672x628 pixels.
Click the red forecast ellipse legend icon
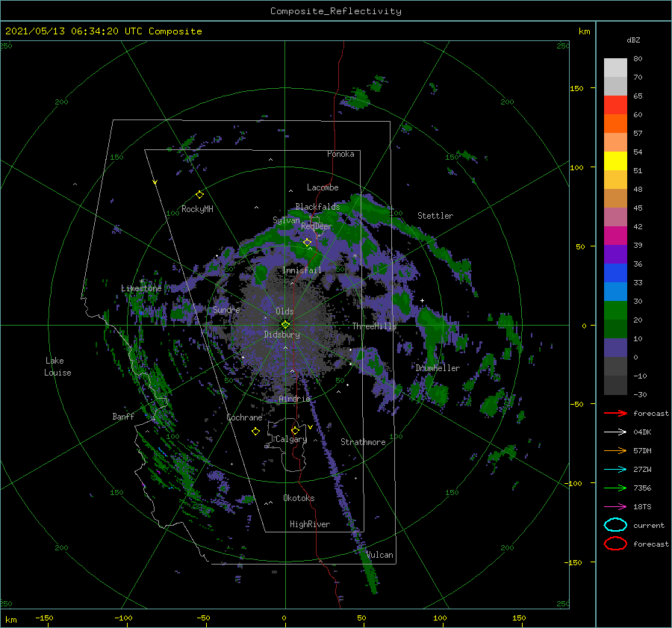point(615,544)
